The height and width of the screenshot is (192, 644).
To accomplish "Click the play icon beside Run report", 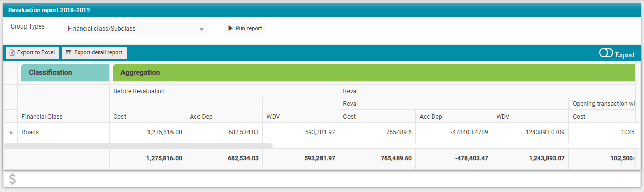I will (x=230, y=28).
